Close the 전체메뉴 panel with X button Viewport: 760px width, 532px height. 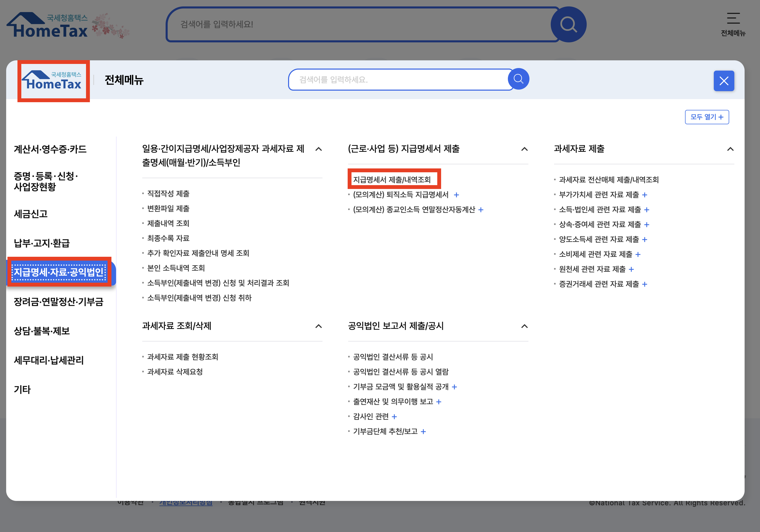pyautogui.click(x=724, y=81)
